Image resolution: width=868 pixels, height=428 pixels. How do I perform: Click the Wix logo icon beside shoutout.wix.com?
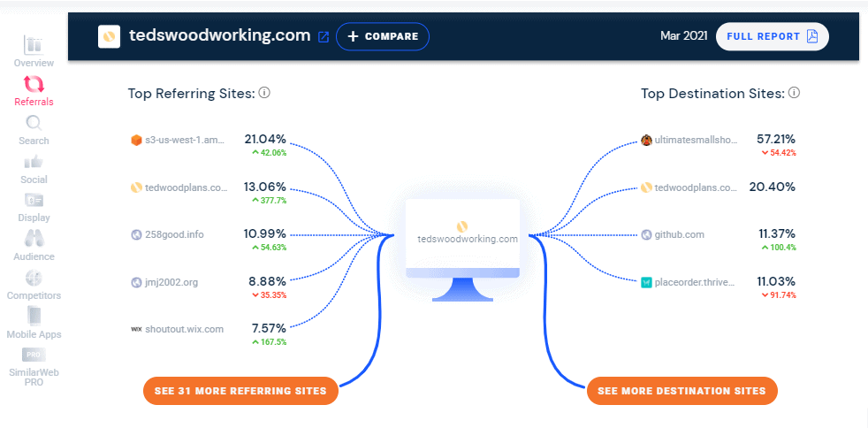click(x=136, y=330)
